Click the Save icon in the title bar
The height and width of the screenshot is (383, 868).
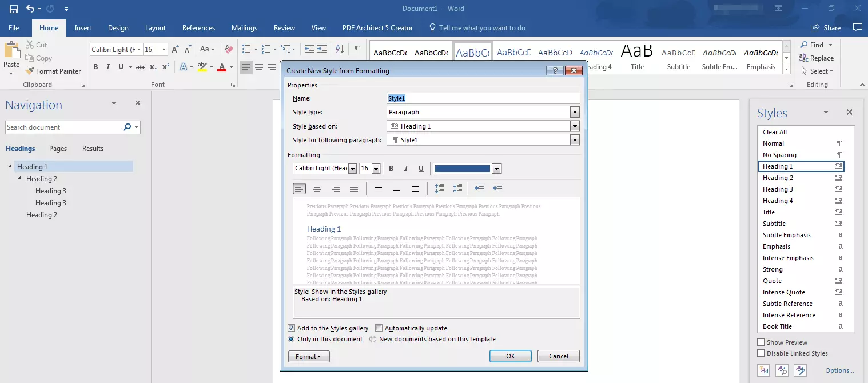coord(14,9)
